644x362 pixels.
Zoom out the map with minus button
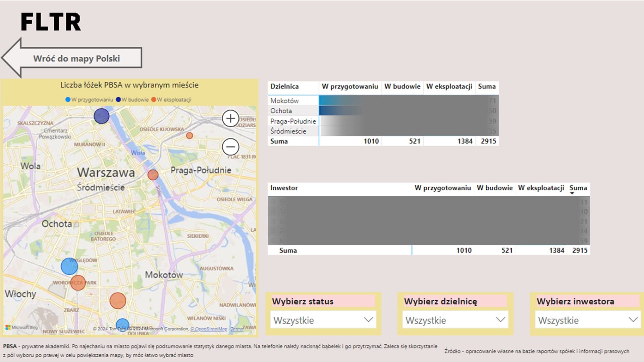[x=230, y=147]
